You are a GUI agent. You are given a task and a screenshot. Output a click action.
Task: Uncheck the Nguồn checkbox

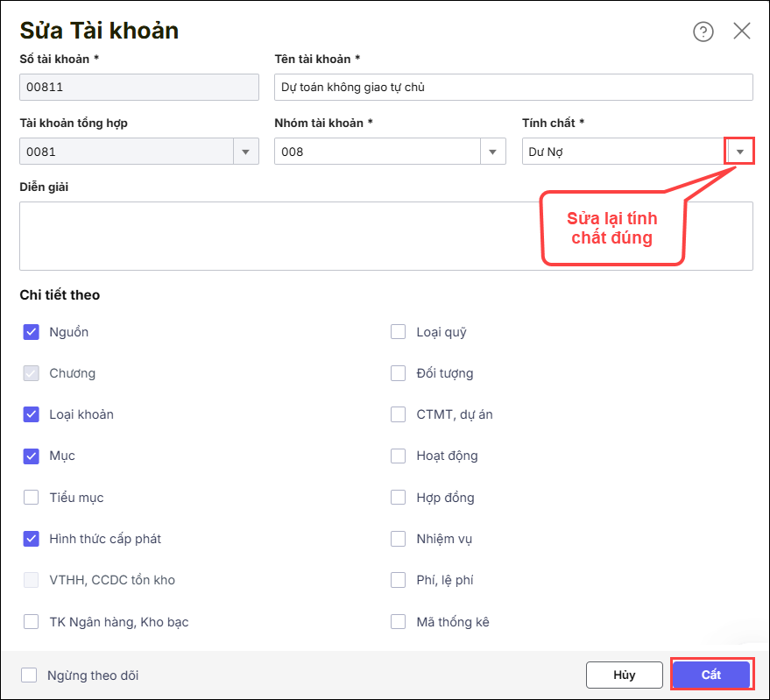[x=32, y=332]
